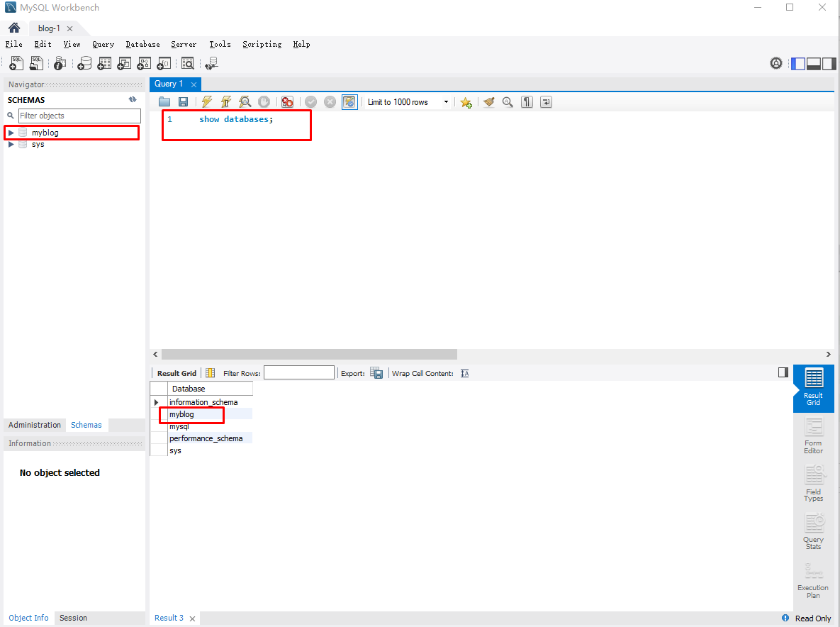
Task: Switch to the Administration tab
Action: click(34, 424)
